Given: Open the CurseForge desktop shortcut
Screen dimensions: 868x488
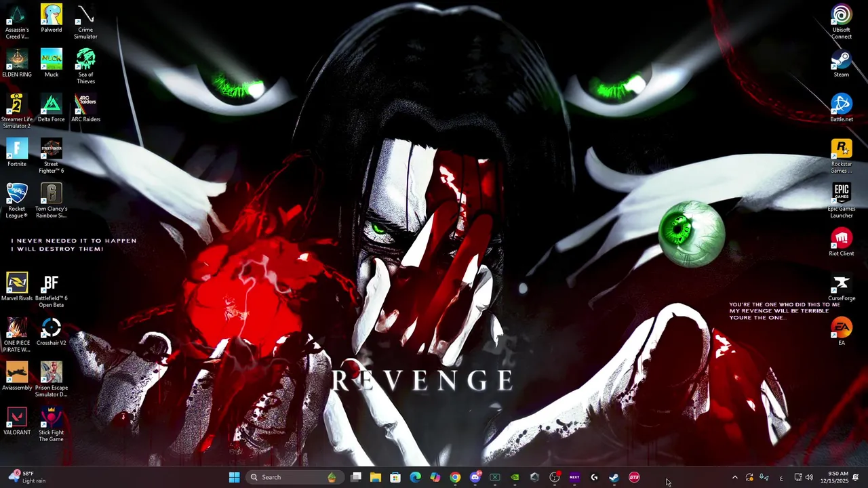Looking at the screenshot, I should tap(842, 287).
